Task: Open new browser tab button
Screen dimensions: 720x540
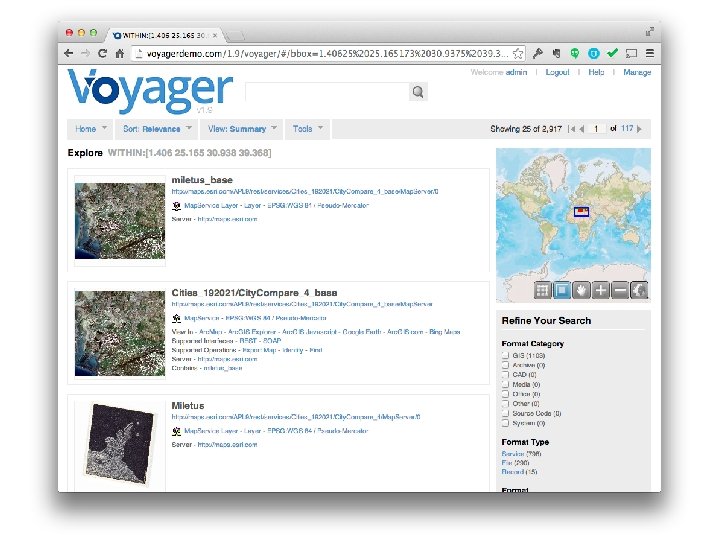Action: point(234,36)
